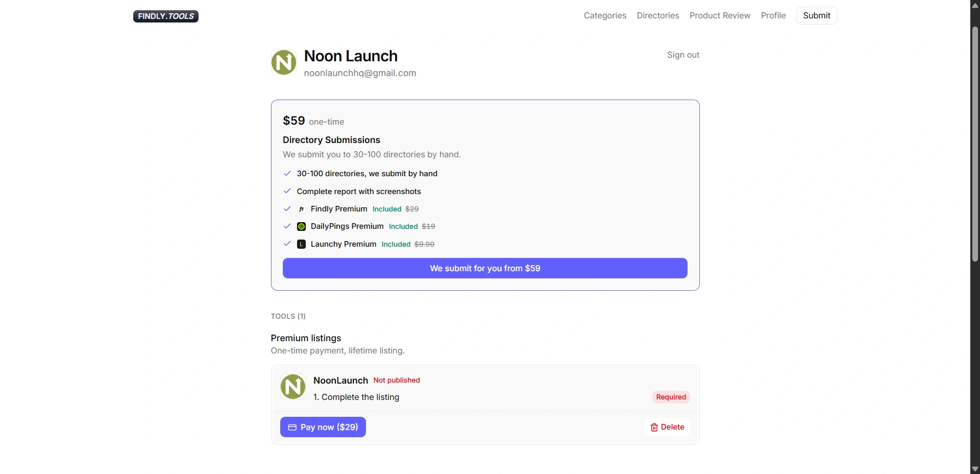Click the checkmark next to Findly Premium
Screen dimensions: 980x474
[287, 208]
